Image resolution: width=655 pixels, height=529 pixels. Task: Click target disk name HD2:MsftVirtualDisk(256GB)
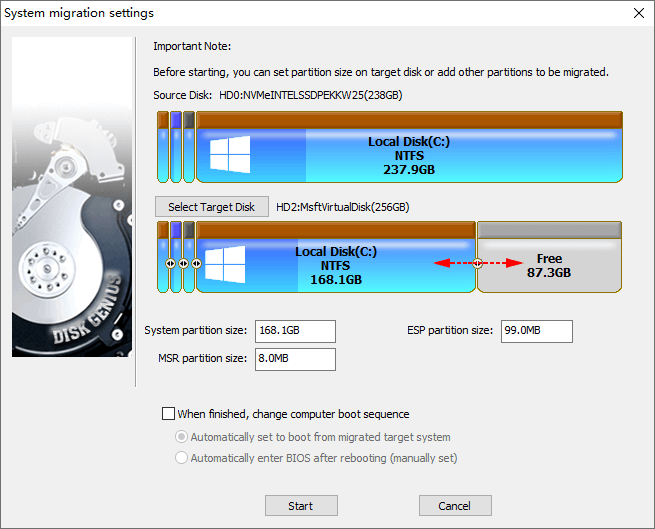[x=343, y=207]
